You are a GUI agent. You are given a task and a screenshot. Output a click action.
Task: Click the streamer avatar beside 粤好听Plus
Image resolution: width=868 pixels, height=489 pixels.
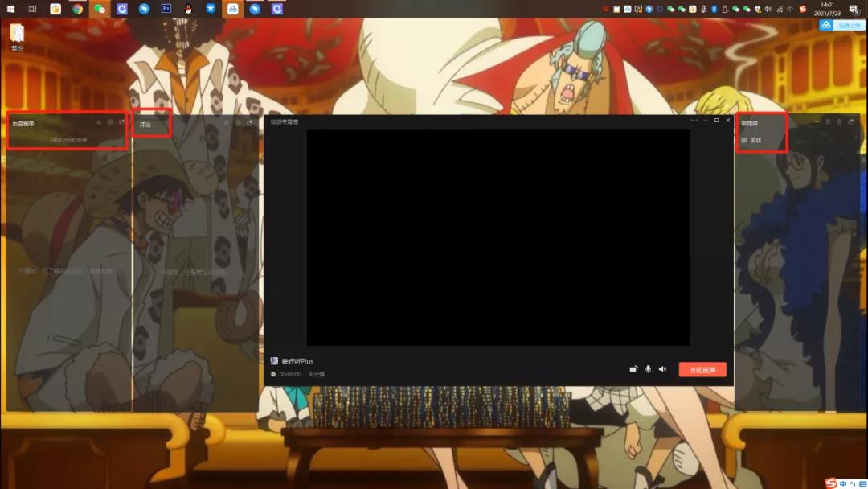(274, 360)
